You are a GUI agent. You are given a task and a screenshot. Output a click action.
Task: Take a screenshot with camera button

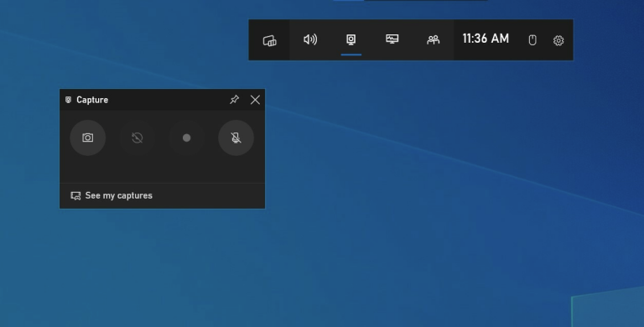(88, 138)
